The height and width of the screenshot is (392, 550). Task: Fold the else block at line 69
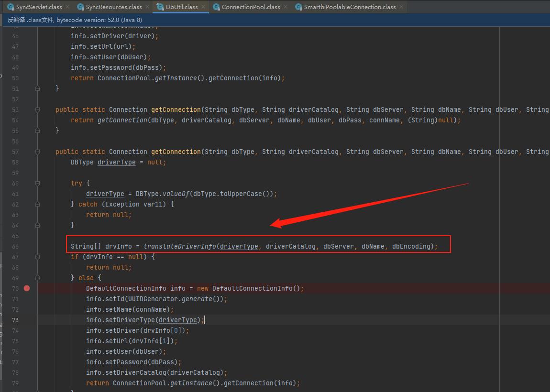(37, 278)
